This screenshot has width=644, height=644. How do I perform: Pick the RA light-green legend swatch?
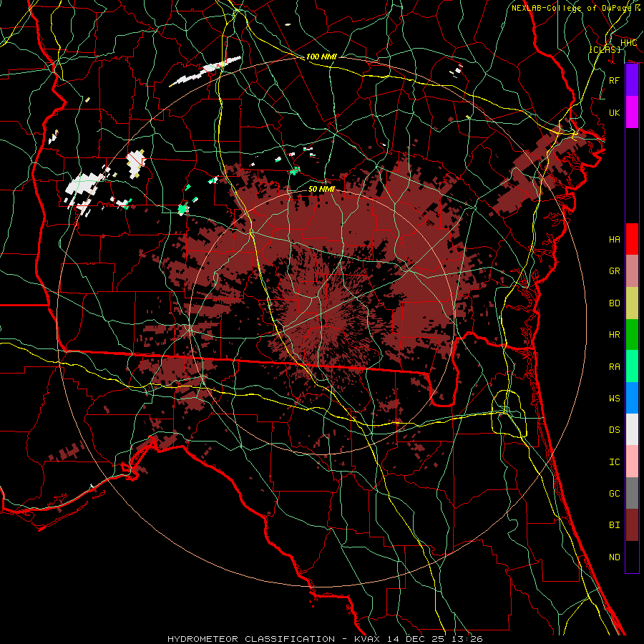pyautogui.click(x=632, y=366)
